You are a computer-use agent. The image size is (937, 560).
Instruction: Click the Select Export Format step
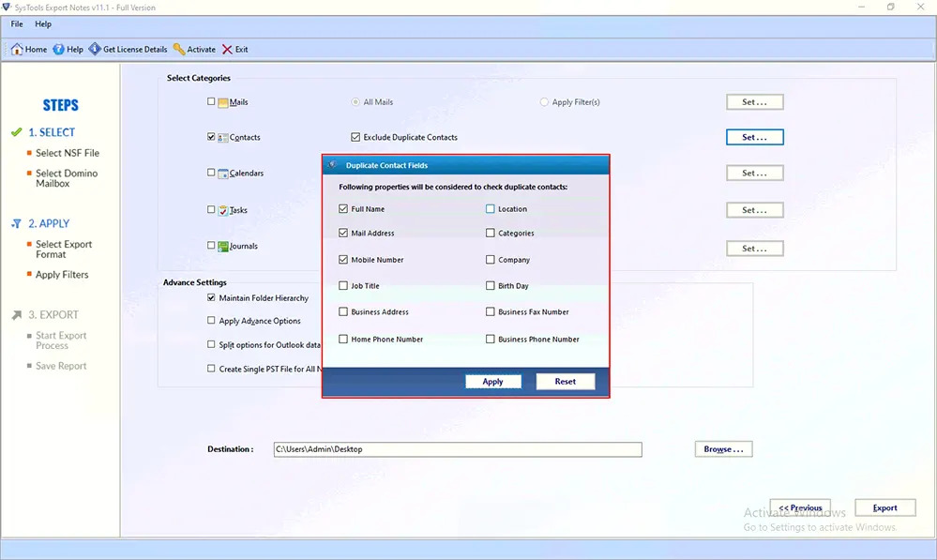(x=64, y=250)
